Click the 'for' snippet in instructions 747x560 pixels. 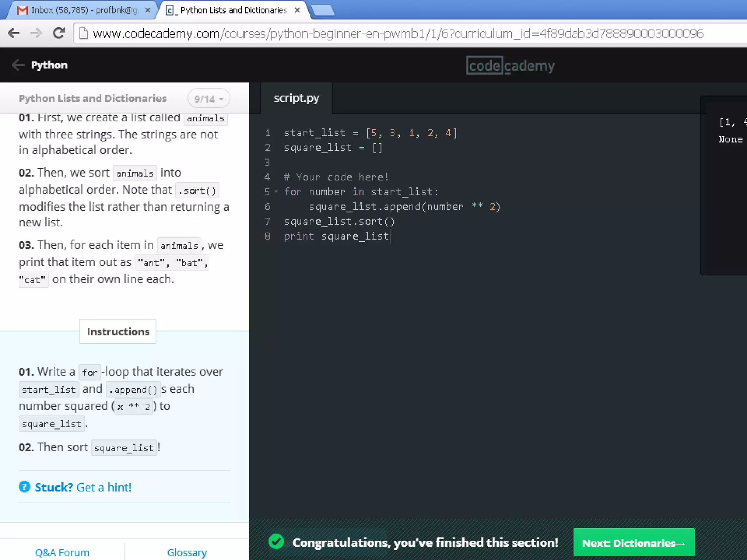click(x=90, y=372)
